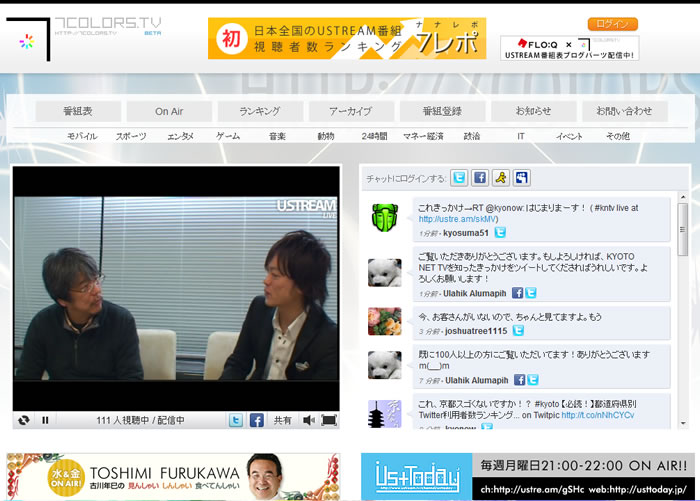
Task: Select the 24時間 category
Action: 374,136
